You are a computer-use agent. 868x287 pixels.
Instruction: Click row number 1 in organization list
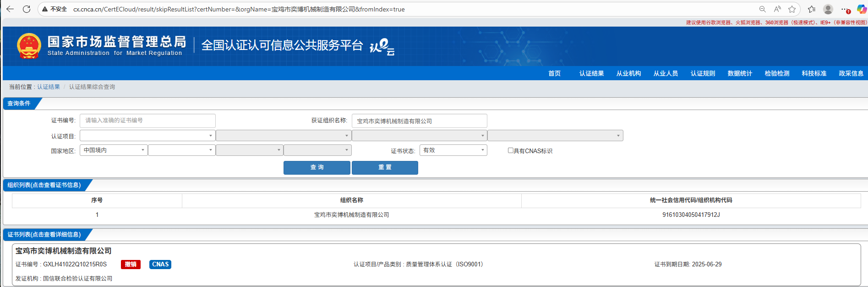97,215
